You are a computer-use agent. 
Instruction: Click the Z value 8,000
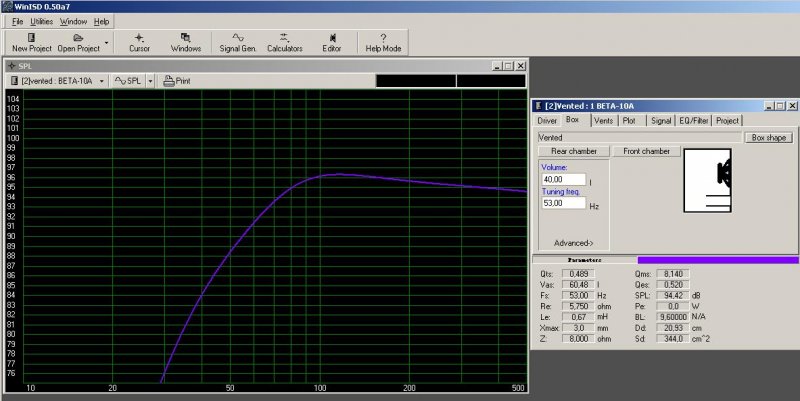click(579, 339)
